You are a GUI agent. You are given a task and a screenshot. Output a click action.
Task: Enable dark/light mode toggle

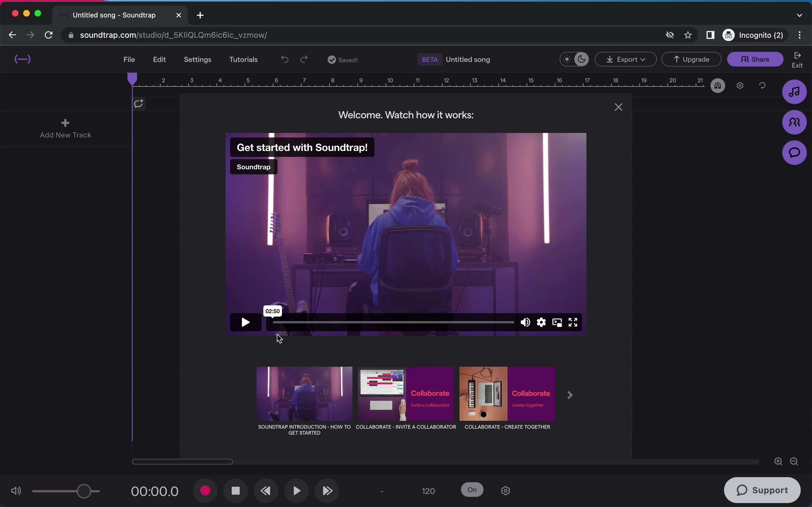(575, 59)
